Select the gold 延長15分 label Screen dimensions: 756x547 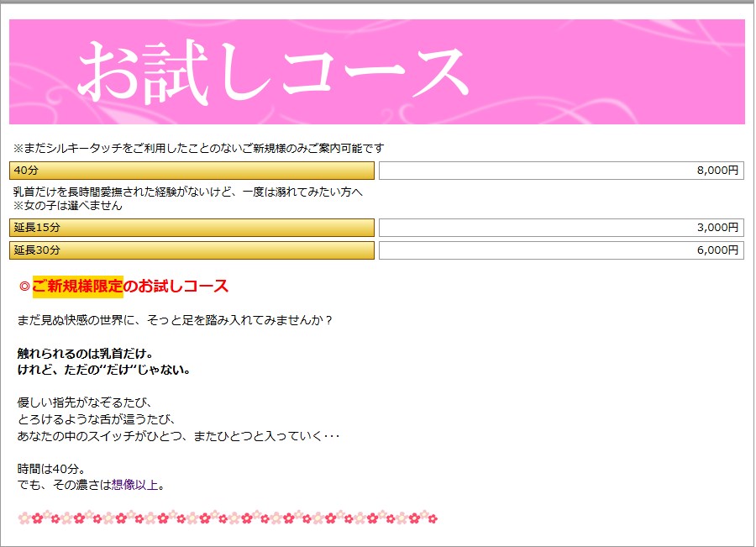[x=192, y=228]
